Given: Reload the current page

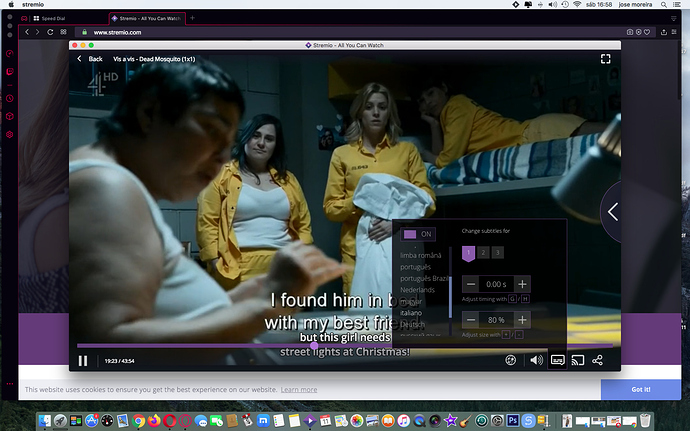Looking at the screenshot, I should coord(50,32).
